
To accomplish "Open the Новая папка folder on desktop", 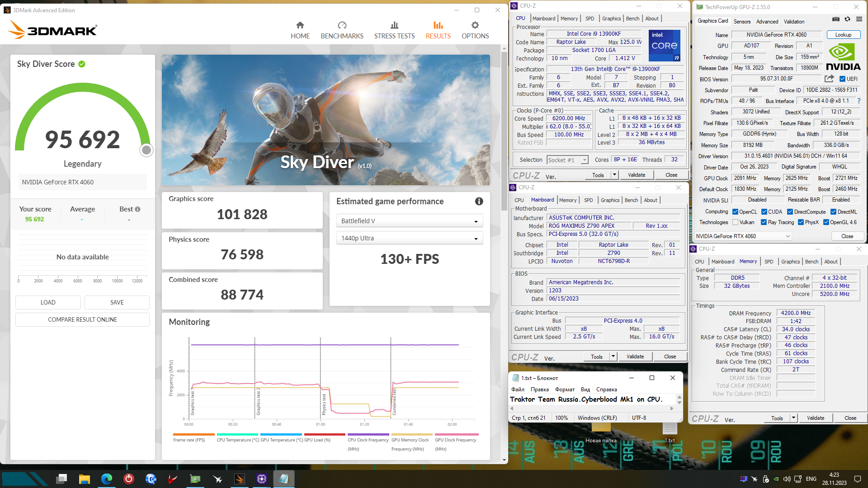I will (601, 433).
